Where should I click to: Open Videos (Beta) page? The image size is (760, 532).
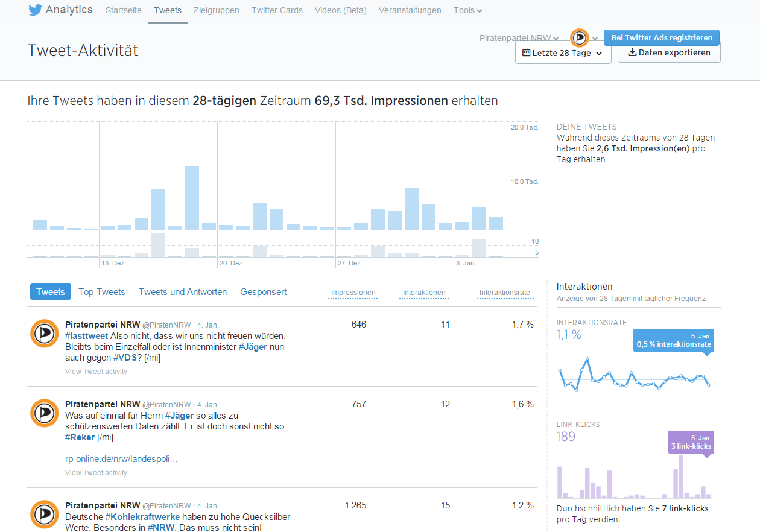341,10
